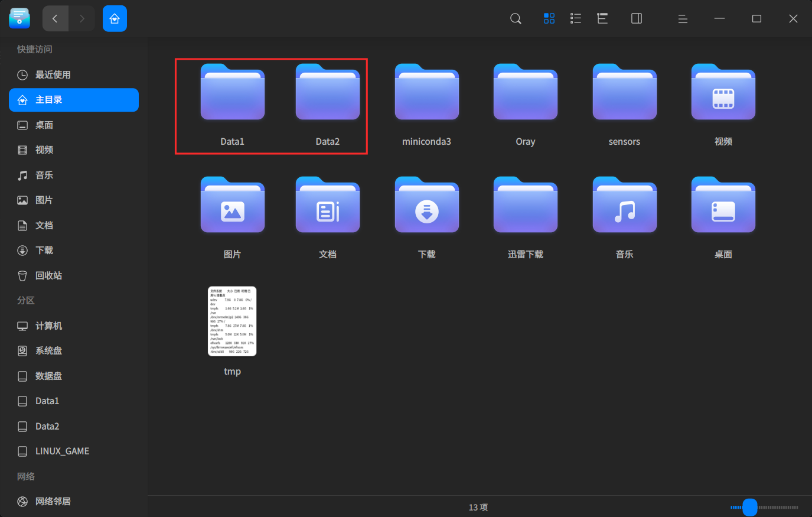812x517 pixels.
Task: Select 最近使用 in the sidebar
Action: pyautogui.click(x=74, y=75)
